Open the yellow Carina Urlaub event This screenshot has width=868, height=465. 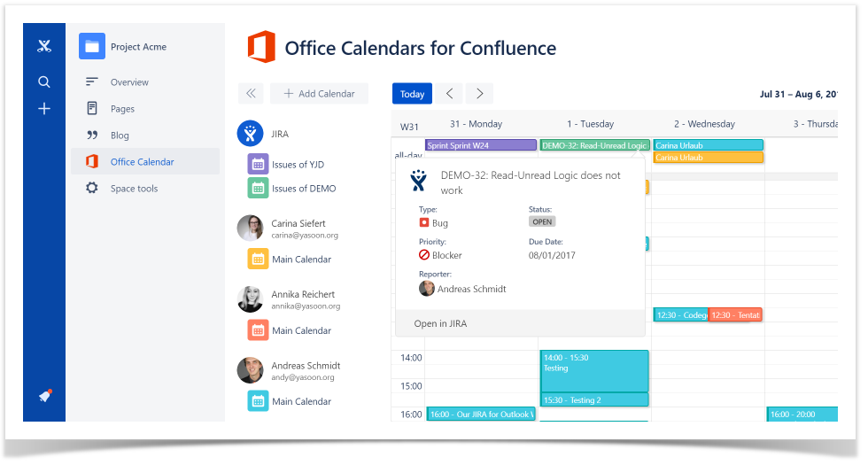point(708,158)
